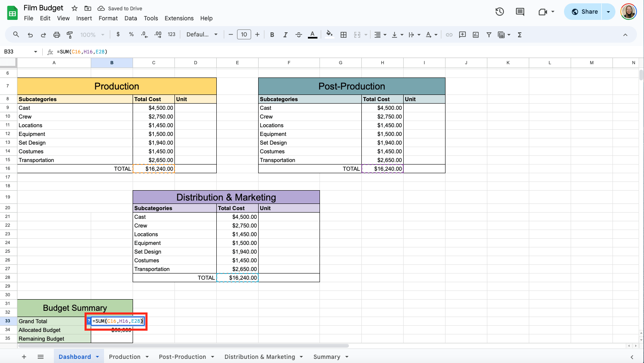
Task: Open the Name Box dropdown arrow
Action: point(36,52)
